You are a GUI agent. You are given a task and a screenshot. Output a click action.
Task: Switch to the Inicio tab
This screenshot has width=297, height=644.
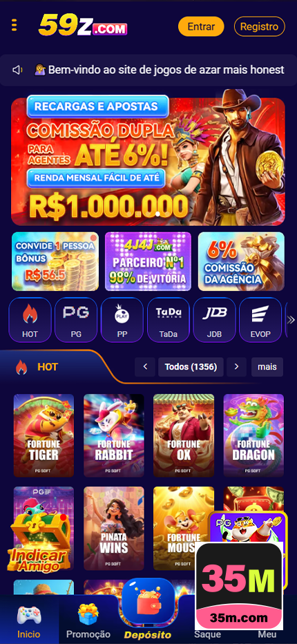pyautogui.click(x=29, y=621)
